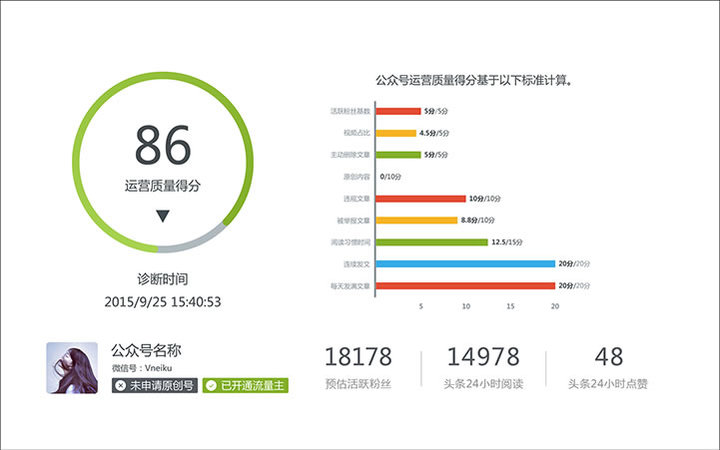Click the diagnosis timestamp 2015/9/25 15:40:53

coord(162,301)
